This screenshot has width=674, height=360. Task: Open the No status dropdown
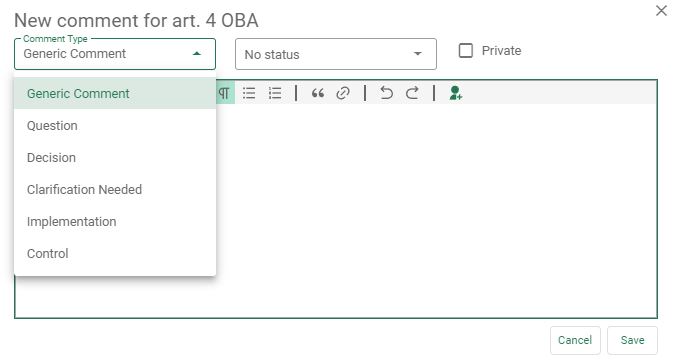pyautogui.click(x=336, y=54)
